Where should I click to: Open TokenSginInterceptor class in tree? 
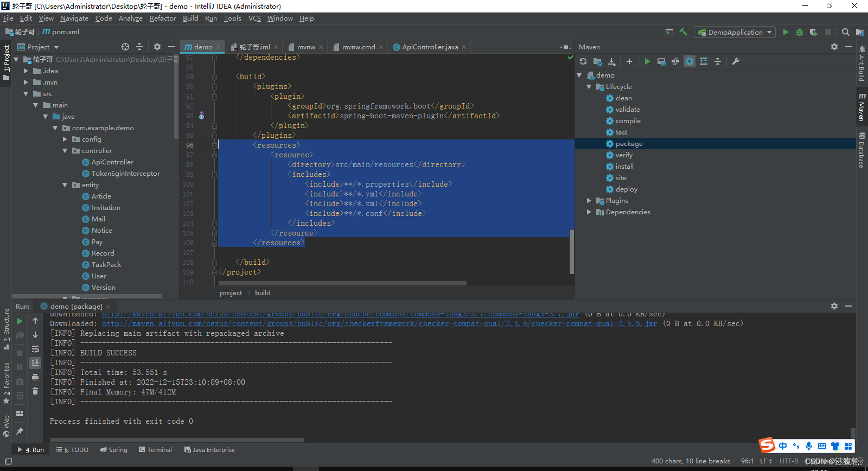pos(125,173)
